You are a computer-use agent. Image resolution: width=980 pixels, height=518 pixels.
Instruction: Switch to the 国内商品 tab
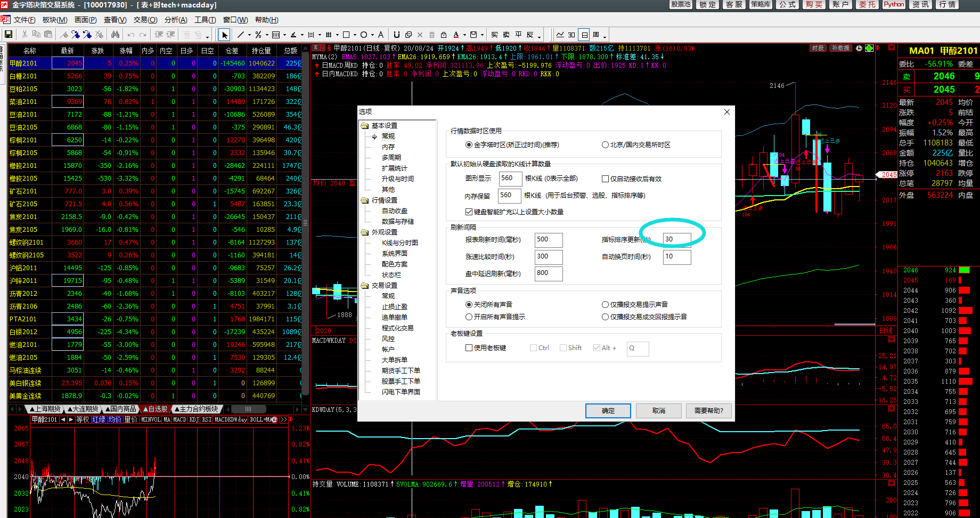point(124,409)
